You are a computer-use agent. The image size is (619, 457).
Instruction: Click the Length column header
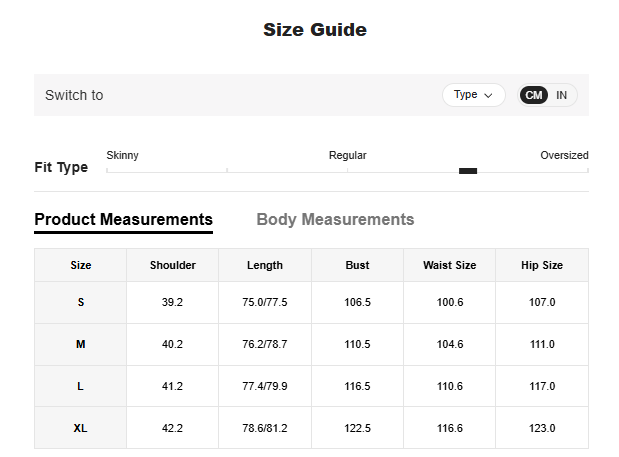(x=265, y=265)
